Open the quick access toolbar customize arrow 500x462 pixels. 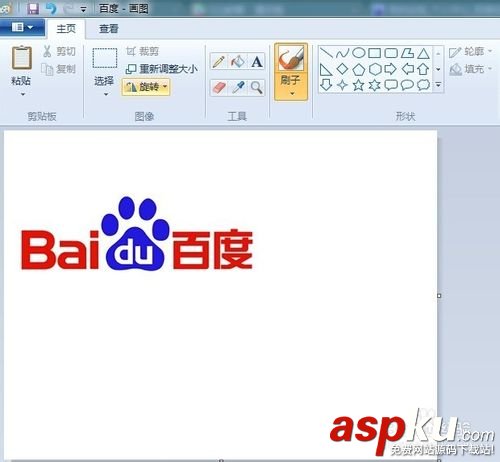point(83,10)
